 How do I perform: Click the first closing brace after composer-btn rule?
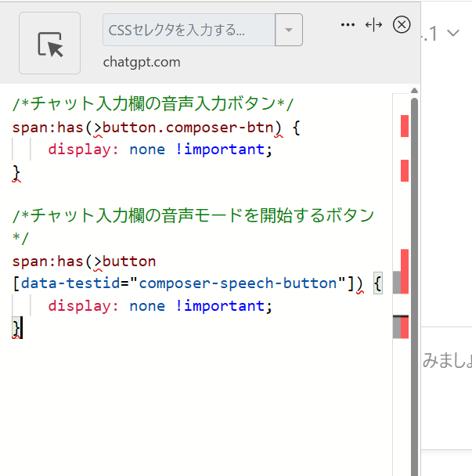(x=16, y=173)
